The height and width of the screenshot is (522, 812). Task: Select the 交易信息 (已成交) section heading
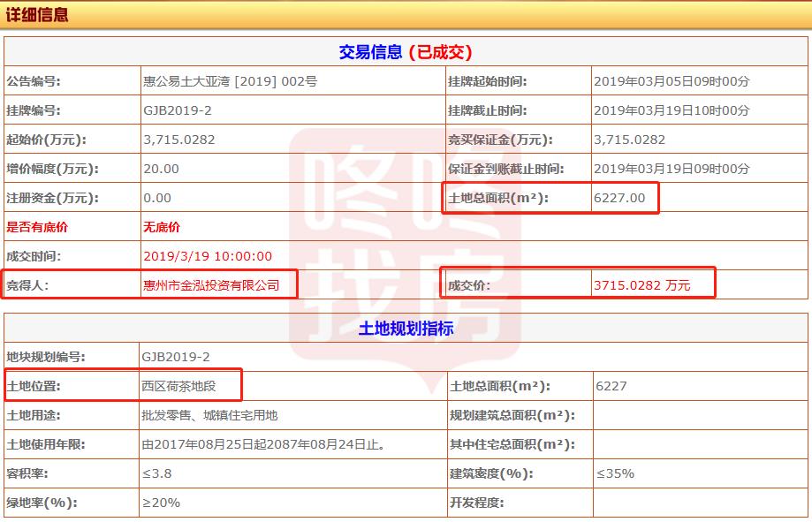click(x=406, y=52)
